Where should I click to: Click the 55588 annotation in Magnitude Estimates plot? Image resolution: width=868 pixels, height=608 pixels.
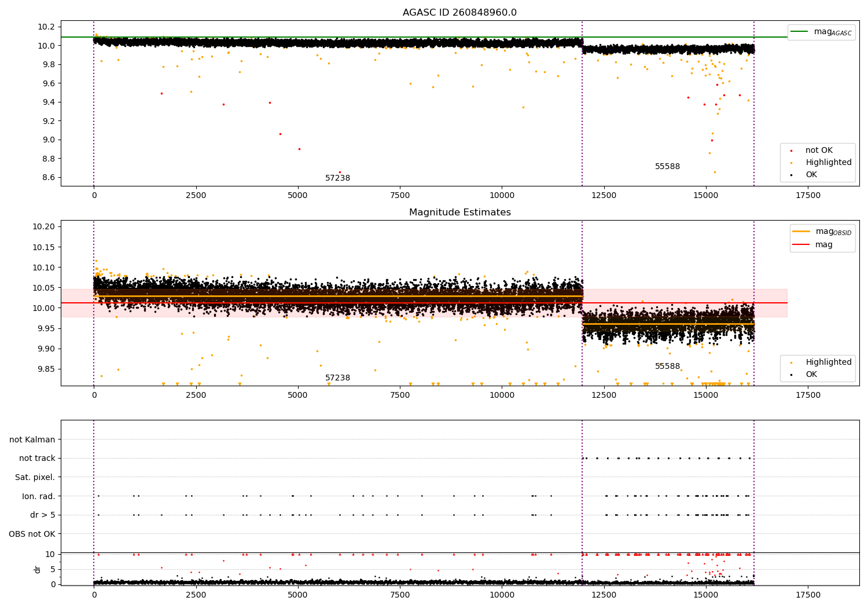[667, 367]
